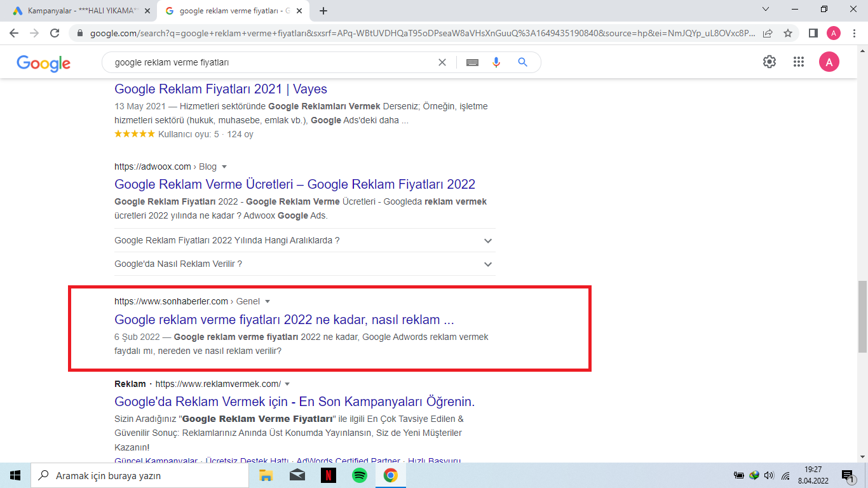Click the https://adwoox.com › Blog URL
868x488 pixels.
coord(165,167)
